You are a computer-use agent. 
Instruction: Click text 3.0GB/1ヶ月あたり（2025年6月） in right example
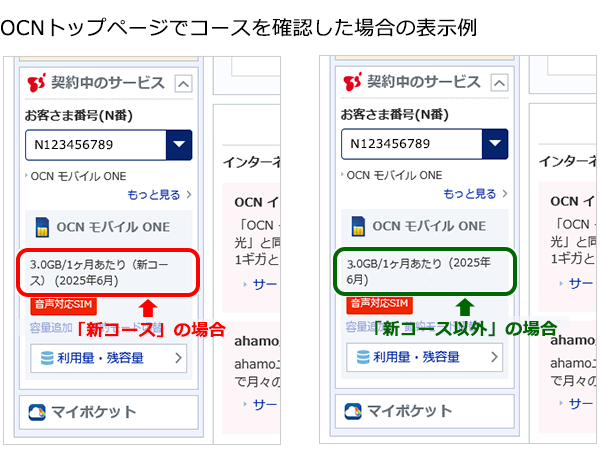coord(419,271)
